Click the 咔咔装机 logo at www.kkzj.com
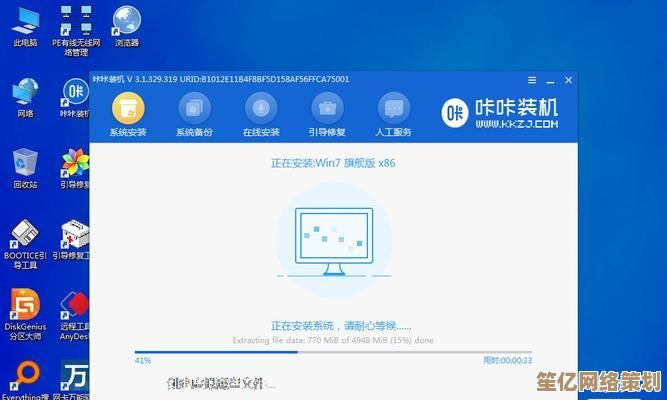Image resolution: width=667 pixels, height=400 pixels. click(x=500, y=113)
